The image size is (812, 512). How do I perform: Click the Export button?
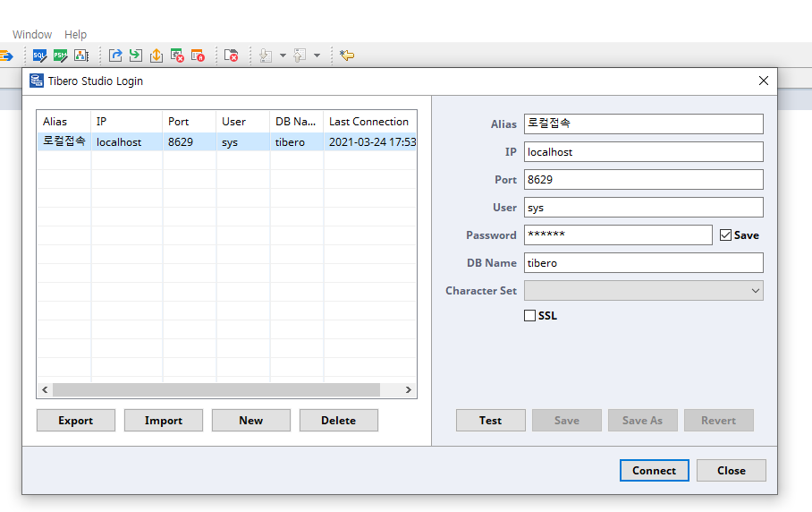[76, 421]
